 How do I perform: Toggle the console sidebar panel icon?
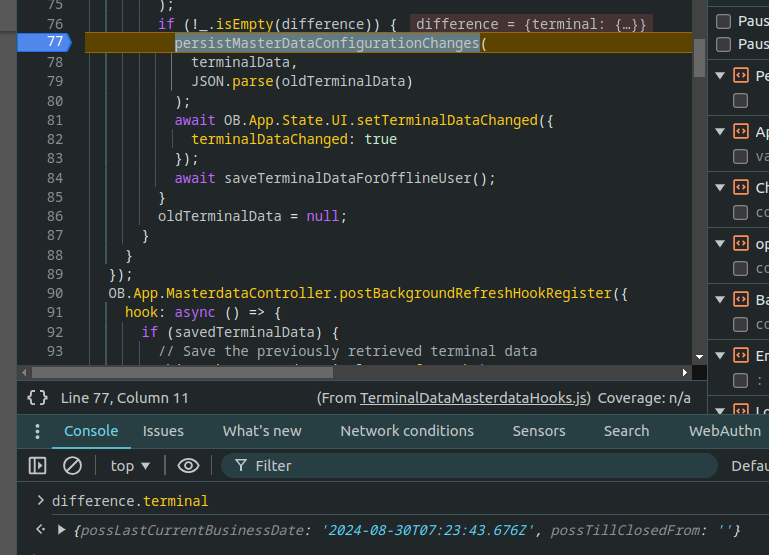[37, 465]
